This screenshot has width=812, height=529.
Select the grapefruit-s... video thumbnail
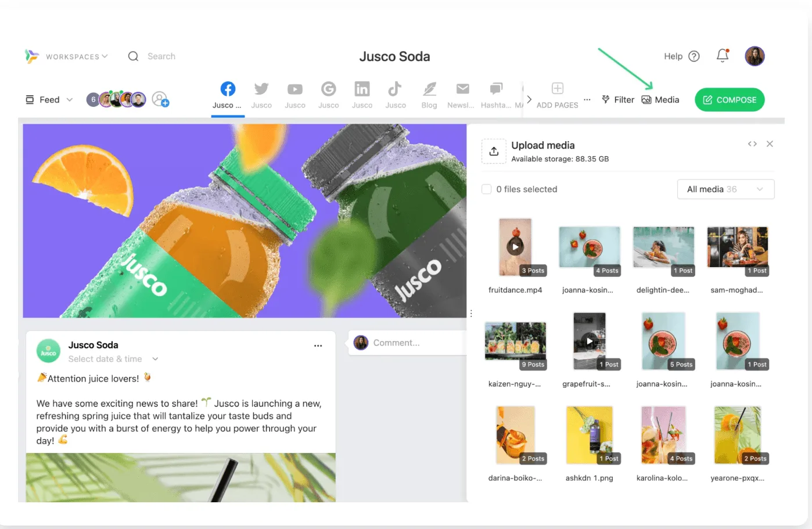590,341
